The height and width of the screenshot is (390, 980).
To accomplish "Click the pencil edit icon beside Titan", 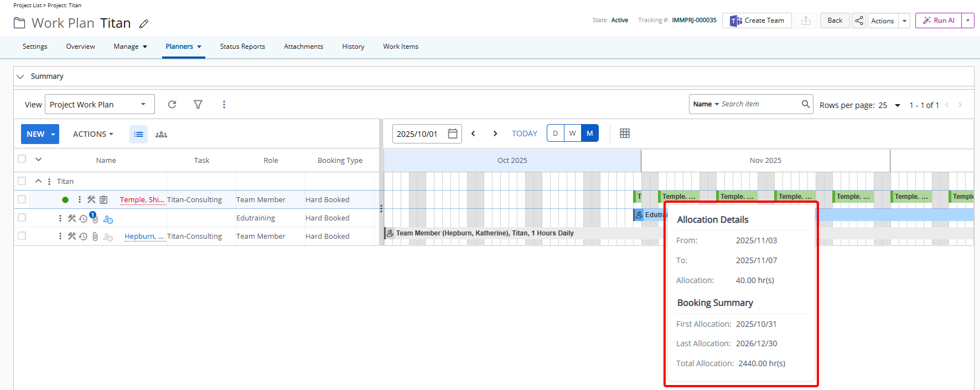I will pos(144,24).
